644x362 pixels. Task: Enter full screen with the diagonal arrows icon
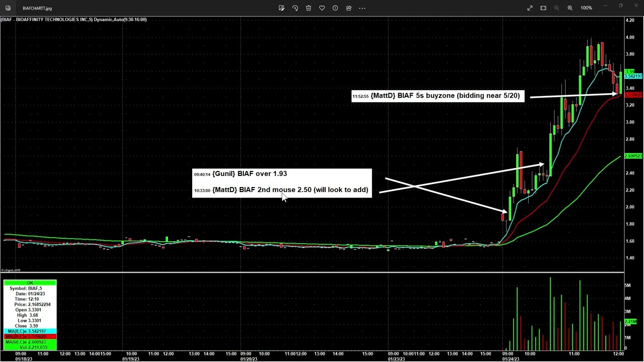[x=530, y=8]
